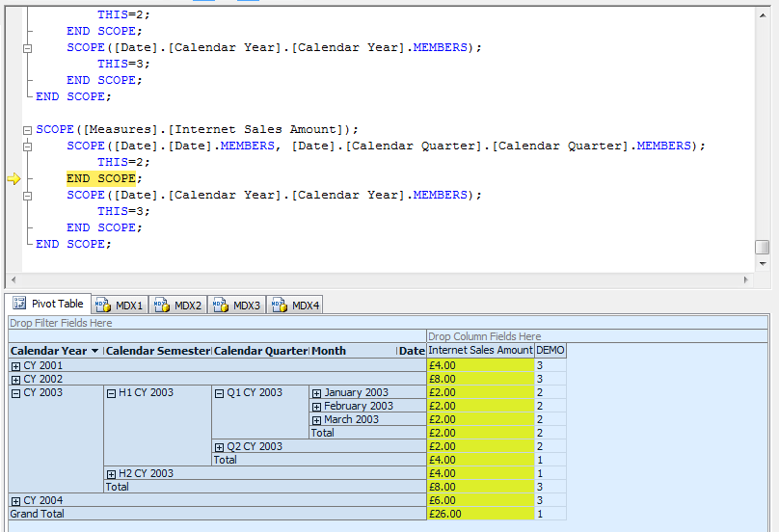Click the H2 CY 2003 £4.00 cell
The width and height of the screenshot is (779, 532).
(480, 473)
